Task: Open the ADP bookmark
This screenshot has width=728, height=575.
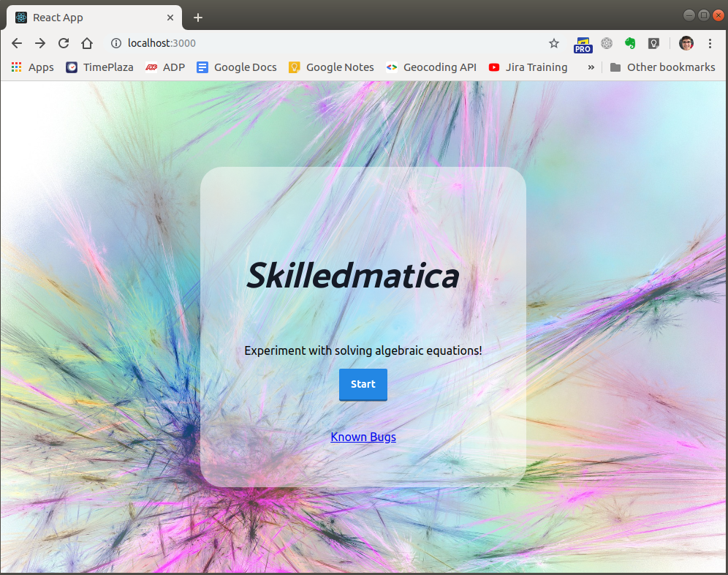Action: (x=165, y=67)
